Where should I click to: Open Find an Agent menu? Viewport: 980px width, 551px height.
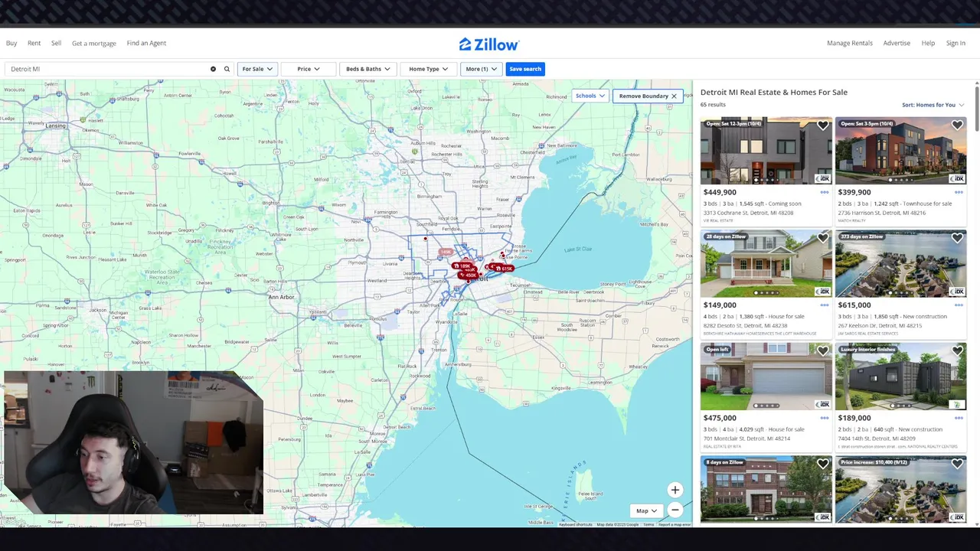click(x=146, y=43)
